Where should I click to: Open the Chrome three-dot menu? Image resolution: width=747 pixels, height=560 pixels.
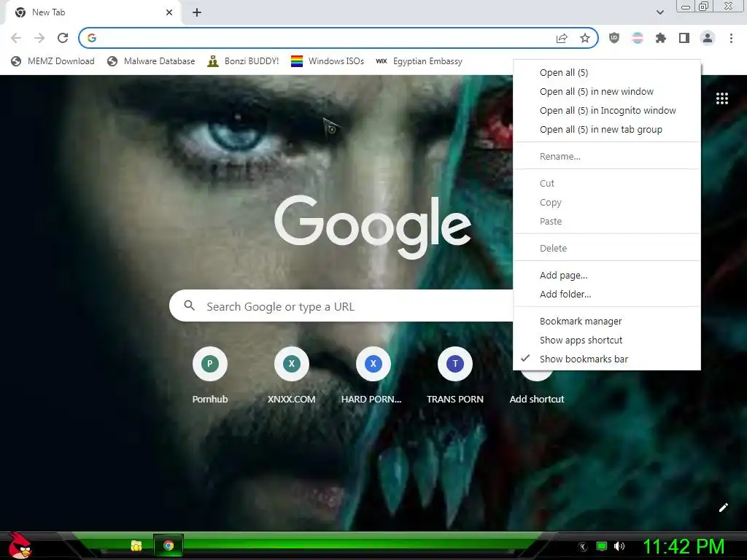[x=731, y=38]
